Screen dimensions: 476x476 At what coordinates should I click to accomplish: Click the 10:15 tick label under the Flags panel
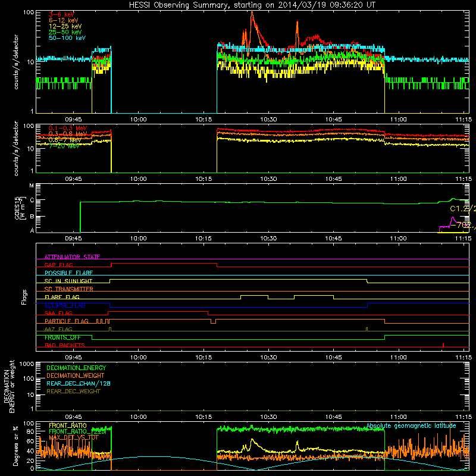pos(203,358)
